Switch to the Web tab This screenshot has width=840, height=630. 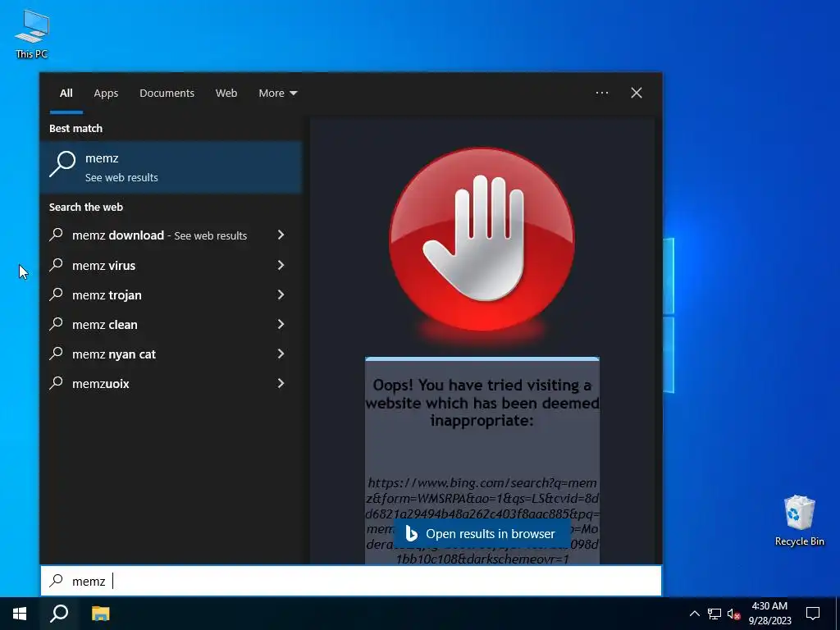coord(226,94)
